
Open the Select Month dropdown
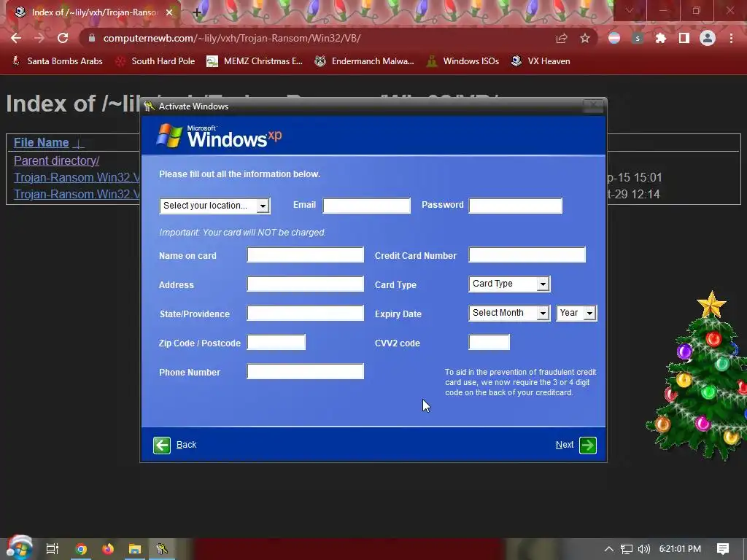click(509, 313)
